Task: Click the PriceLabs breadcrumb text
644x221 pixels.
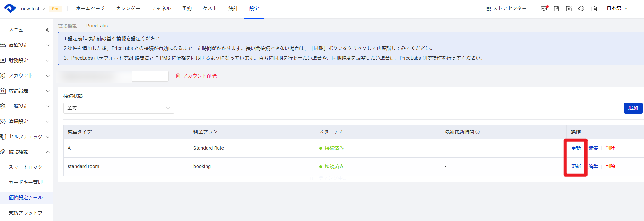Action: (97, 26)
